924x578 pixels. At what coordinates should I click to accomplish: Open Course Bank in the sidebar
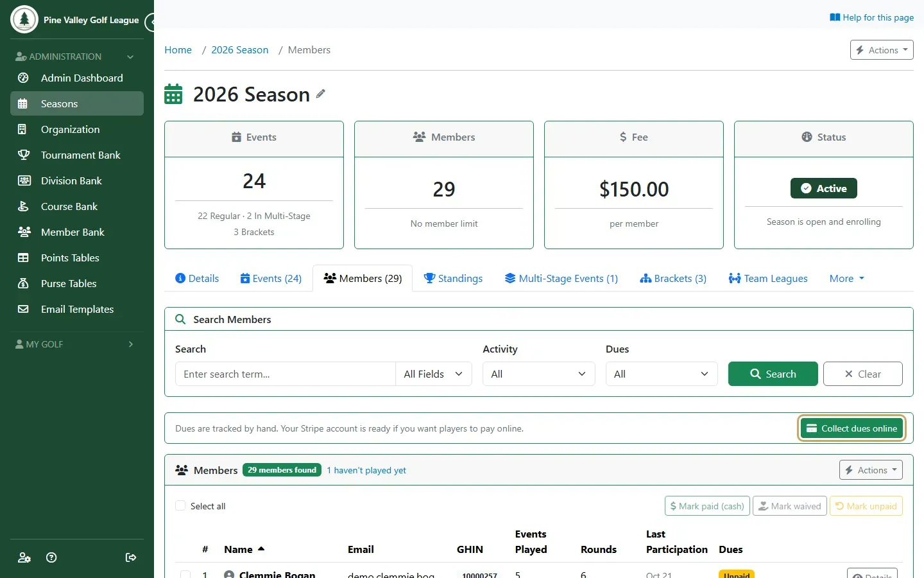(77, 206)
